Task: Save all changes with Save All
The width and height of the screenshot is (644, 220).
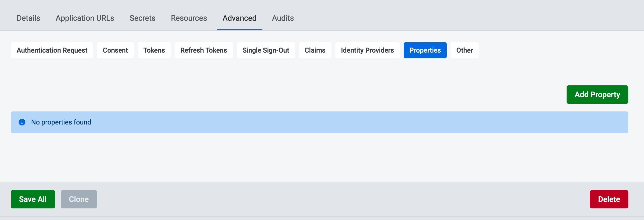Action: tap(33, 199)
